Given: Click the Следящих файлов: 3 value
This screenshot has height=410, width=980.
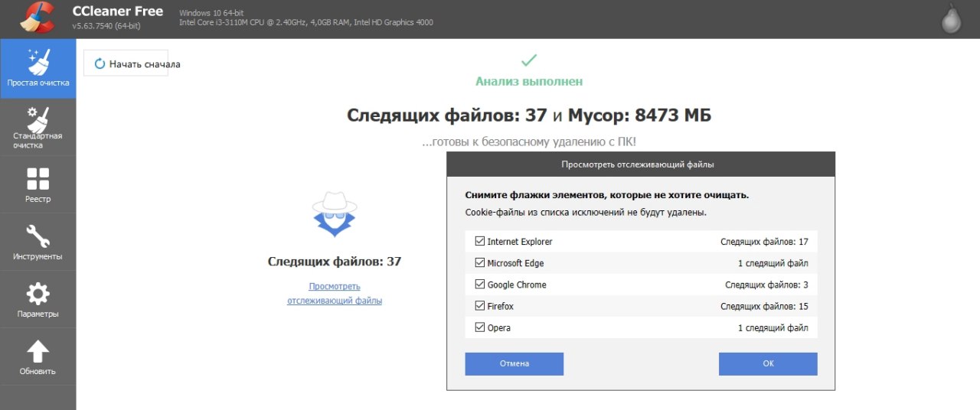Looking at the screenshot, I should pyautogui.click(x=766, y=285).
